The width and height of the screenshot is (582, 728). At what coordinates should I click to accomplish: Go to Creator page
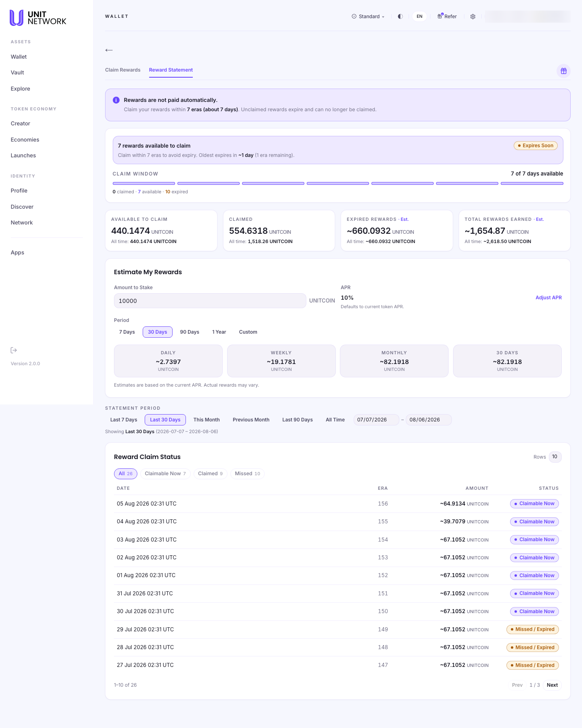[x=20, y=124]
